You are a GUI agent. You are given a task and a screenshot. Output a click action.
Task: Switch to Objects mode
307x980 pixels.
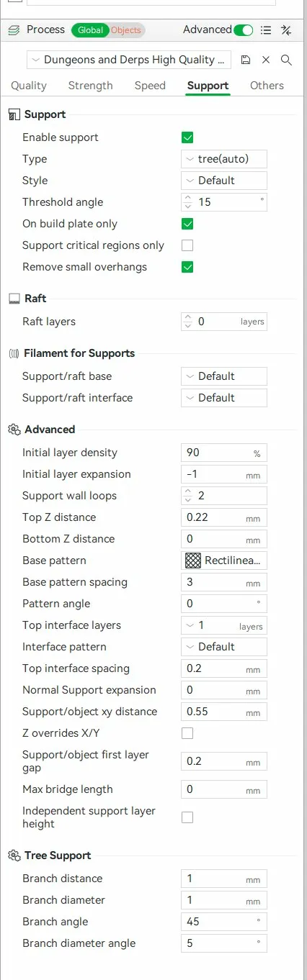(126, 30)
